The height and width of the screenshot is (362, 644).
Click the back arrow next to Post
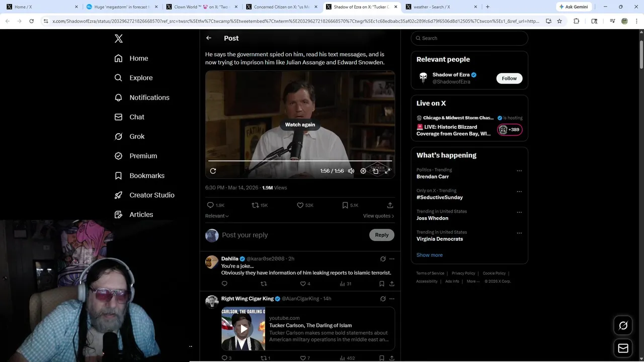[x=209, y=38]
